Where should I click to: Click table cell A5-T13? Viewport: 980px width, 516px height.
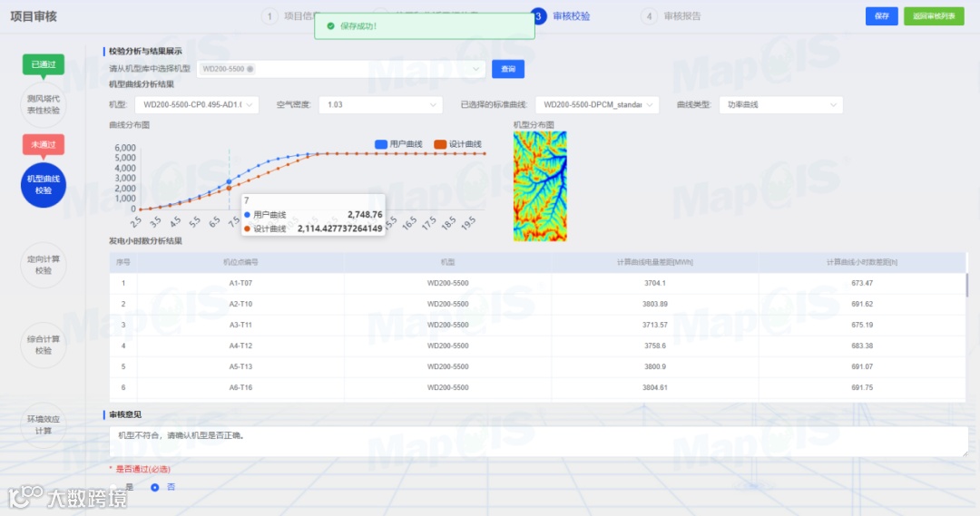pyautogui.click(x=240, y=366)
